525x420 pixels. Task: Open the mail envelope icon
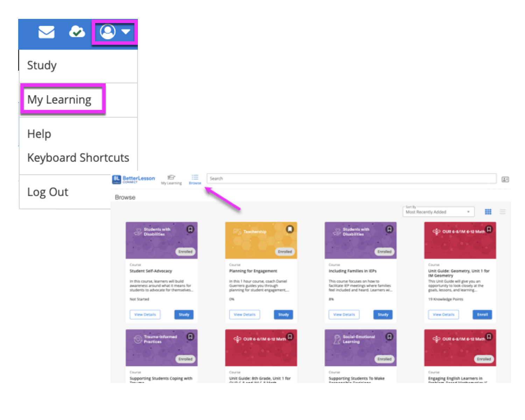(x=46, y=32)
